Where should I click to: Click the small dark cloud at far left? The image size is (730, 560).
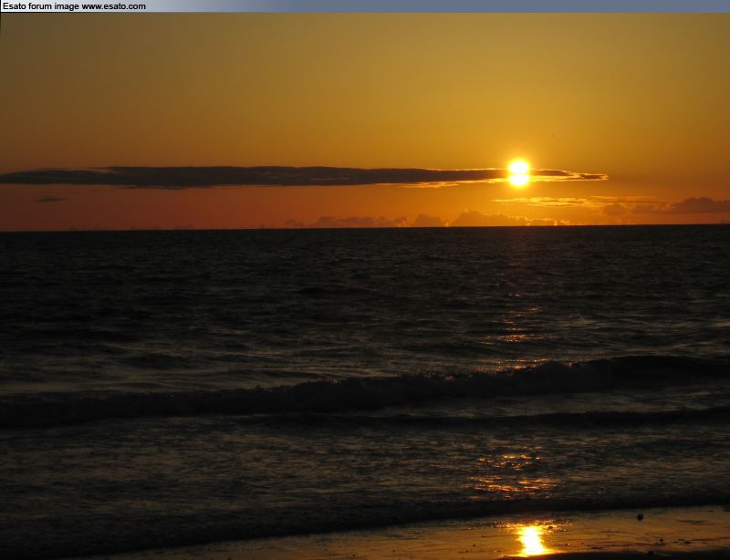[x=49, y=199]
